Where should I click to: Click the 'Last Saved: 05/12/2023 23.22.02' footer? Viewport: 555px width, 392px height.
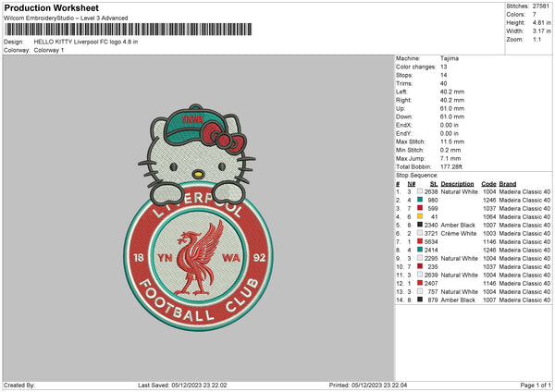tap(182, 385)
